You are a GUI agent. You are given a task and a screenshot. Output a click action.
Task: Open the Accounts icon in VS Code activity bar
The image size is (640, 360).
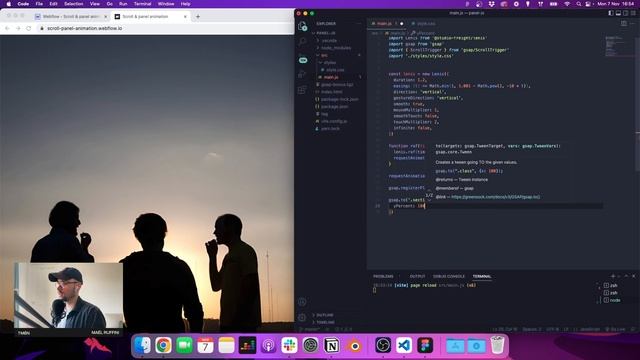tap(302, 302)
